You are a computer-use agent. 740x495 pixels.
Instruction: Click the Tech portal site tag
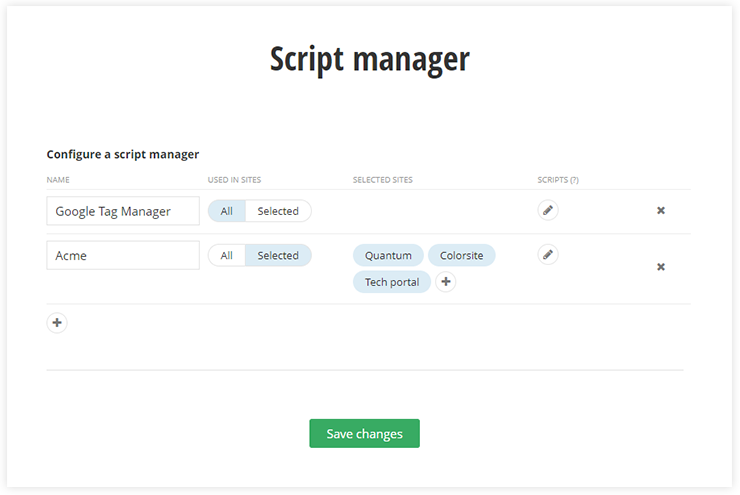391,282
